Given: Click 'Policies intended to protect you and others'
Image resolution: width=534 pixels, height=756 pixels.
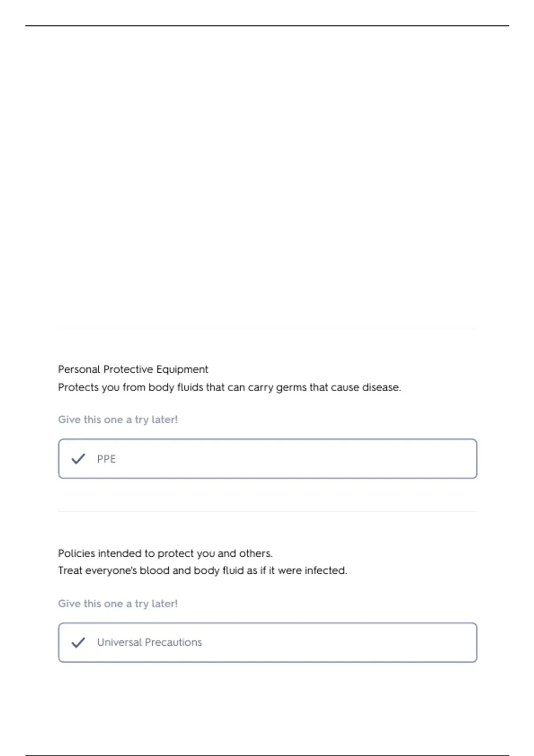Looking at the screenshot, I should pyautogui.click(x=165, y=553).
